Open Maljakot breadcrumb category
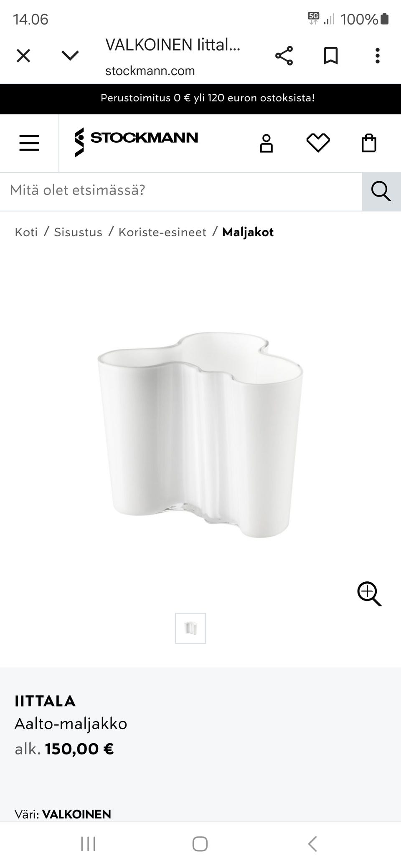Screen dimensions: 401x868 pyautogui.click(x=248, y=232)
